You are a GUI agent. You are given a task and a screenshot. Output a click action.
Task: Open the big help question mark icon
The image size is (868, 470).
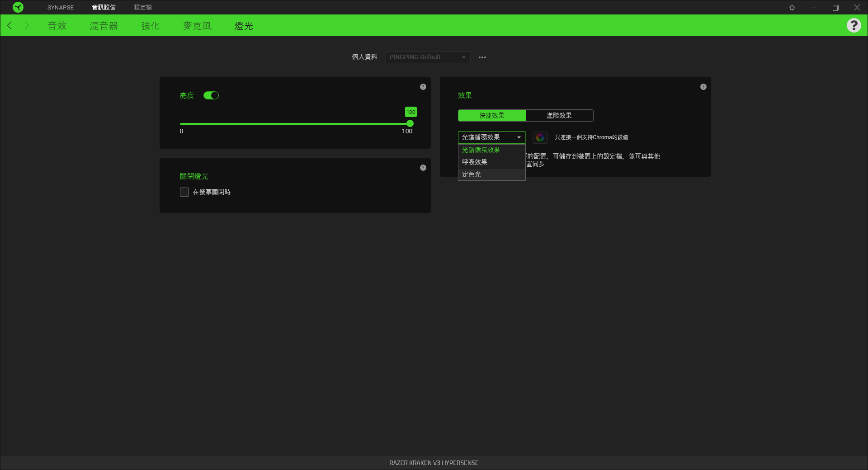click(x=854, y=25)
